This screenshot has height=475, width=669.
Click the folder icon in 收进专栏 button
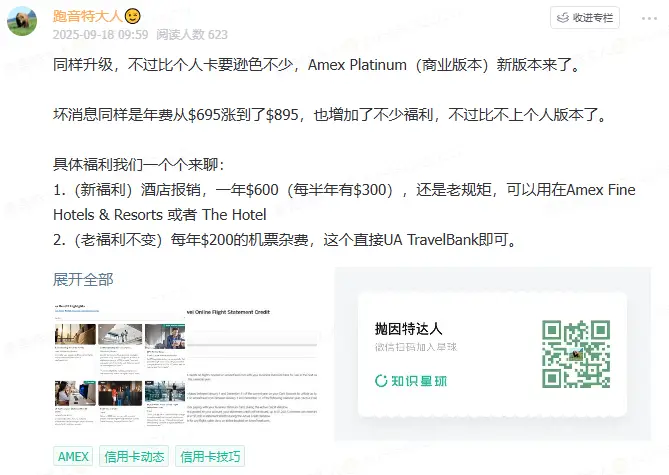pos(562,18)
